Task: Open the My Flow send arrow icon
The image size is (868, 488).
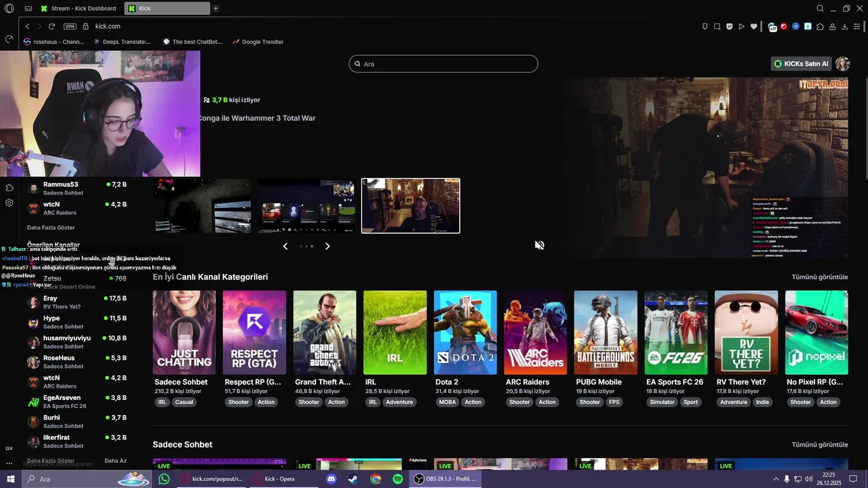Action: pos(741,26)
